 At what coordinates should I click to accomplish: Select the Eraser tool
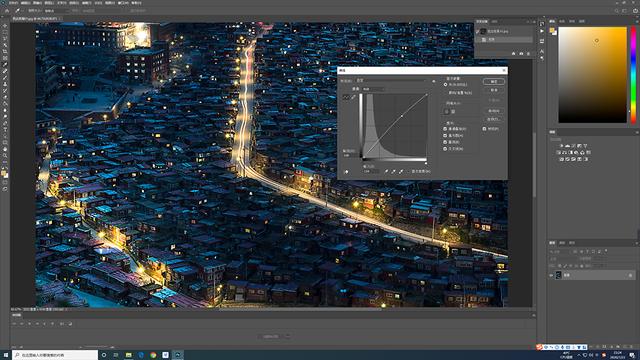5,97
